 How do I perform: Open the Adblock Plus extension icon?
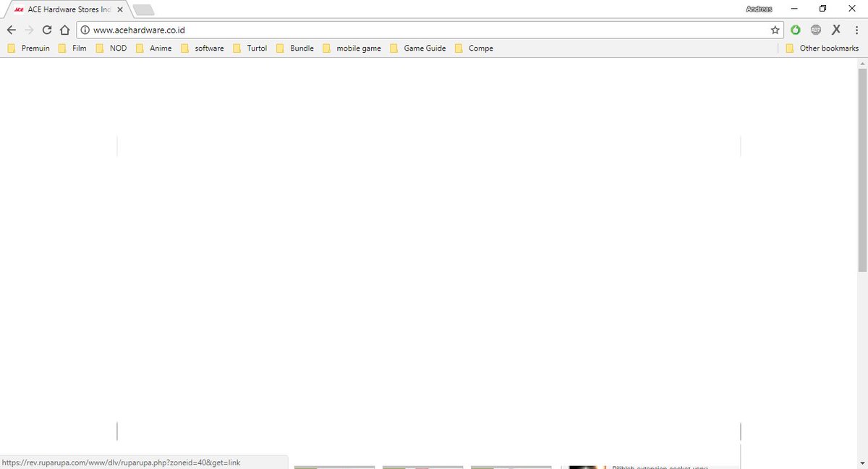(816, 30)
